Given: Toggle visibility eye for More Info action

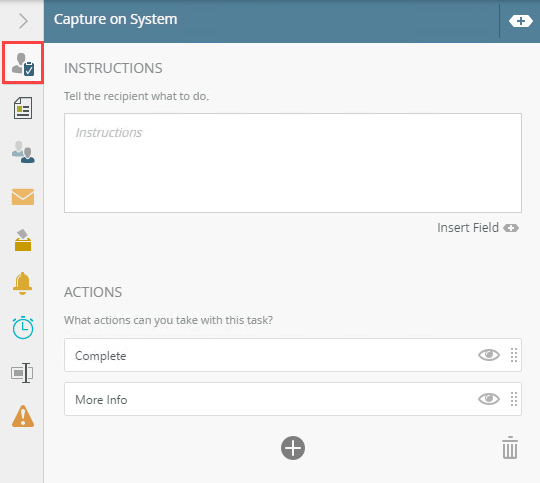Looking at the screenshot, I should click(x=489, y=399).
